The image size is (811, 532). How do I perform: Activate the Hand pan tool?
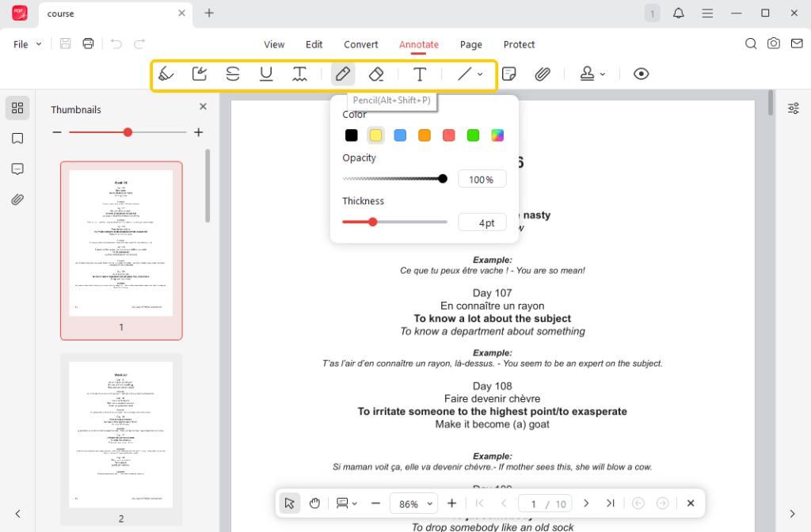coord(314,503)
